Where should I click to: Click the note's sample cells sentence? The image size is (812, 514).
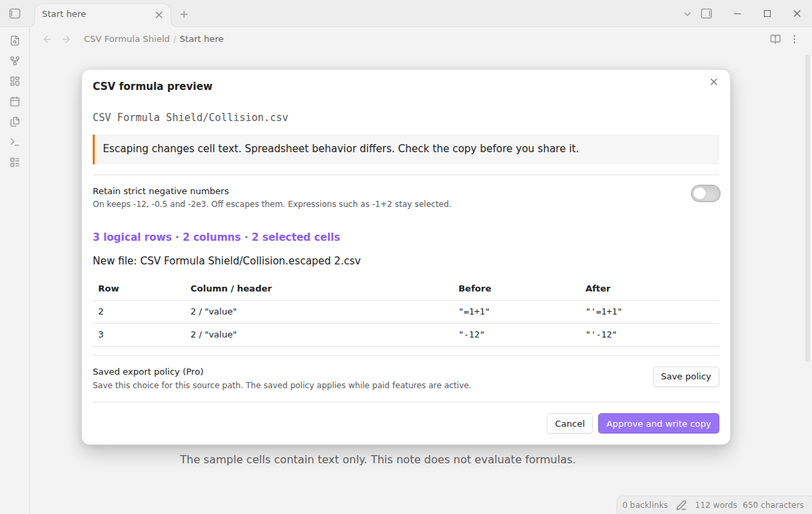point(378,460)
